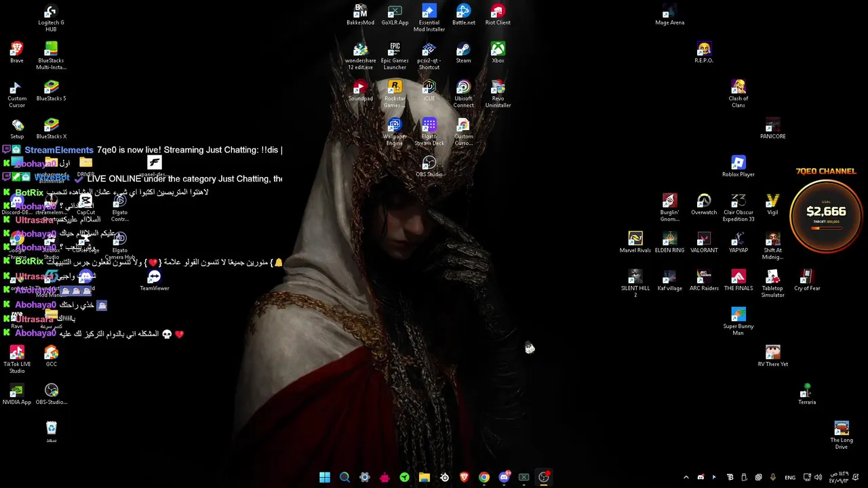Open the PANICORE game icon
868x488 pixels.
[x=772, y=129]
